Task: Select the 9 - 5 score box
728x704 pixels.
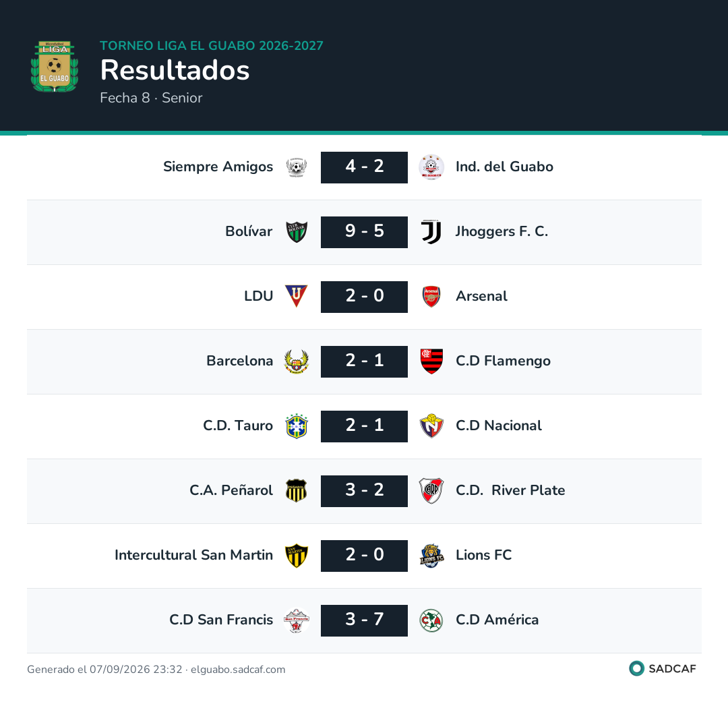Action: pyautogui.click(x=364, y=232)
